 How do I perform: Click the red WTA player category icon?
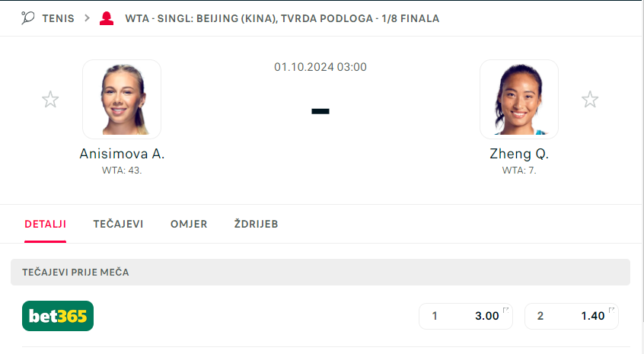(107, 18)
